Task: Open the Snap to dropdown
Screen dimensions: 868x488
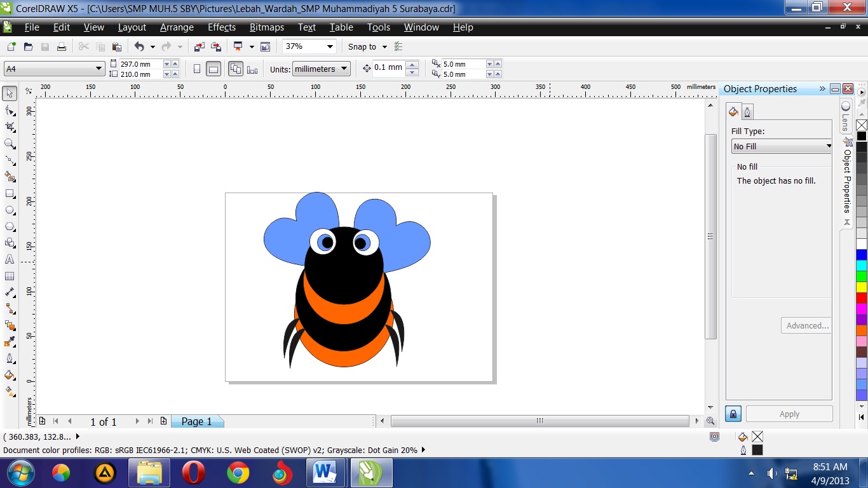Action: (x=384, y=46)
